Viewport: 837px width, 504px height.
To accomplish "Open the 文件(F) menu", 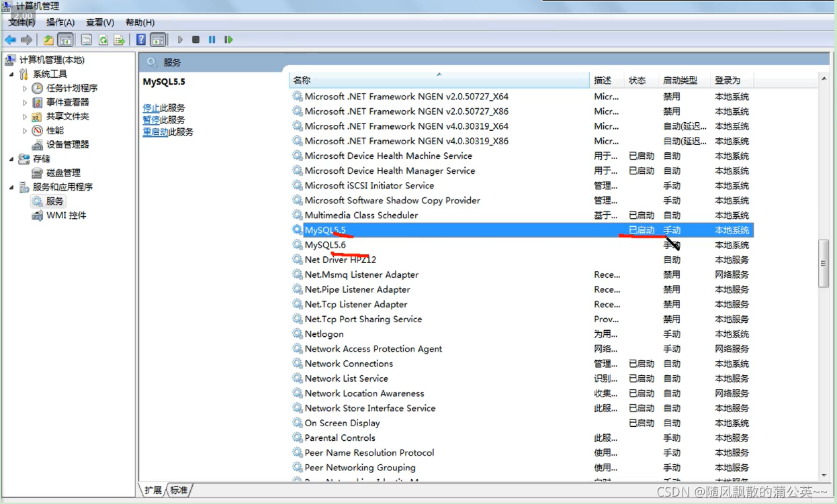I will click(x=21, y=22).
